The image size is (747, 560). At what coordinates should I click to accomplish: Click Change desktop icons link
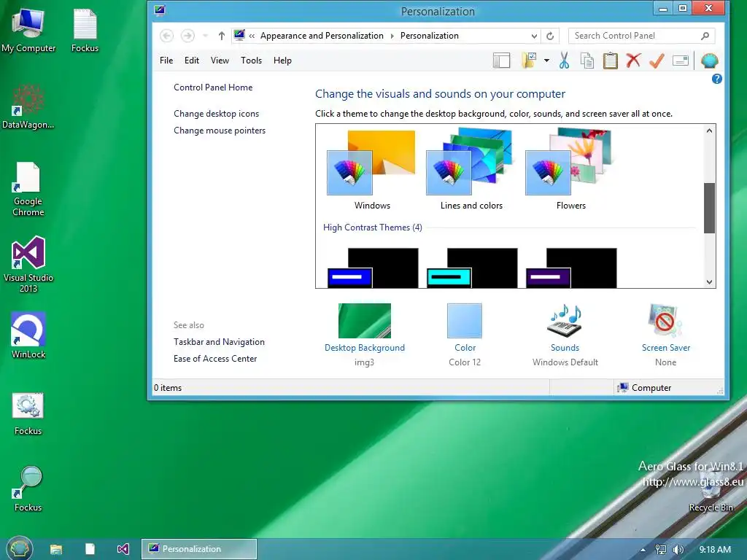(216, 113)
